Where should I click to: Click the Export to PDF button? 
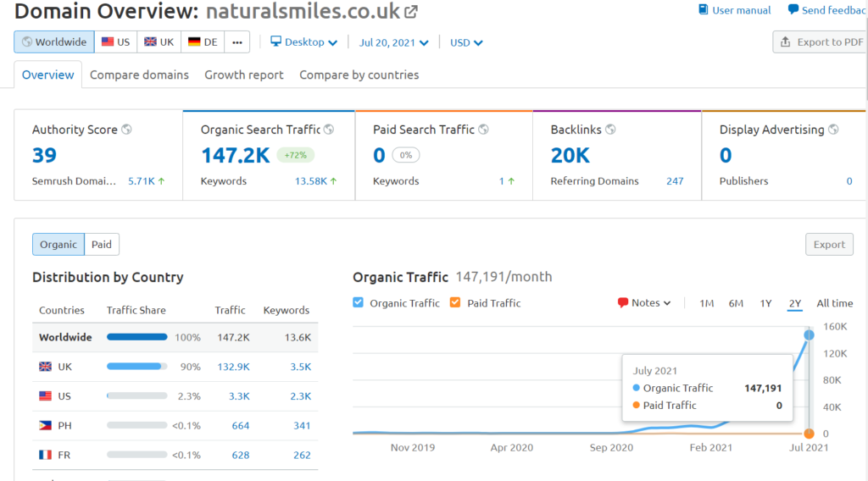pyautogui.click(x=820, y=42)
